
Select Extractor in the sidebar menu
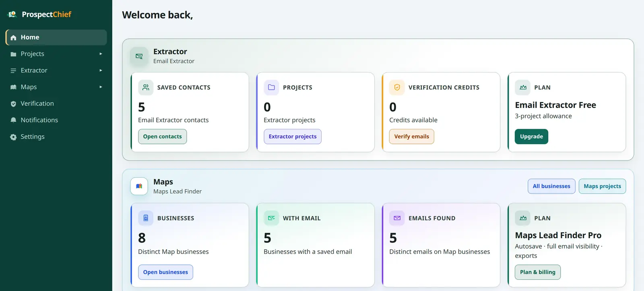(56, 71)
